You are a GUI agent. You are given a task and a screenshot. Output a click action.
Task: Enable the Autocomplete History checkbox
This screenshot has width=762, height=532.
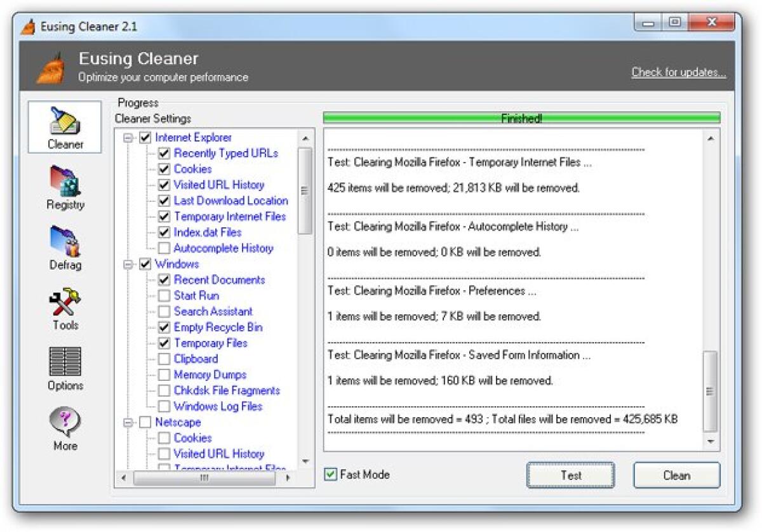pos(164,248)
